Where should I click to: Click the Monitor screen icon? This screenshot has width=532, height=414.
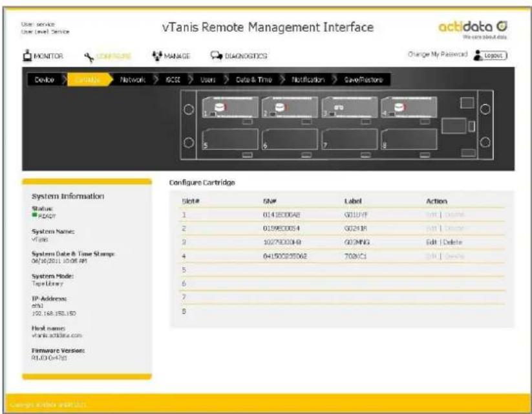(27, 56)
